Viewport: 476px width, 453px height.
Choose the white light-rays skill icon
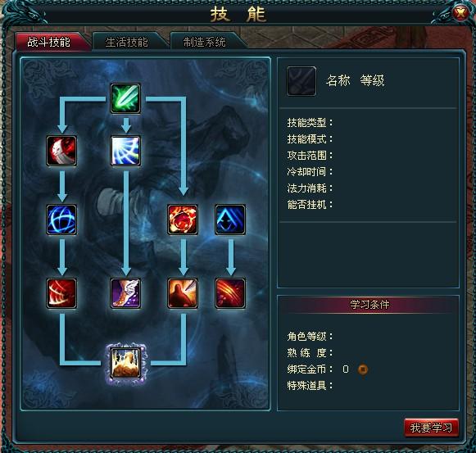pyautogui.click(x=125, y=151)
